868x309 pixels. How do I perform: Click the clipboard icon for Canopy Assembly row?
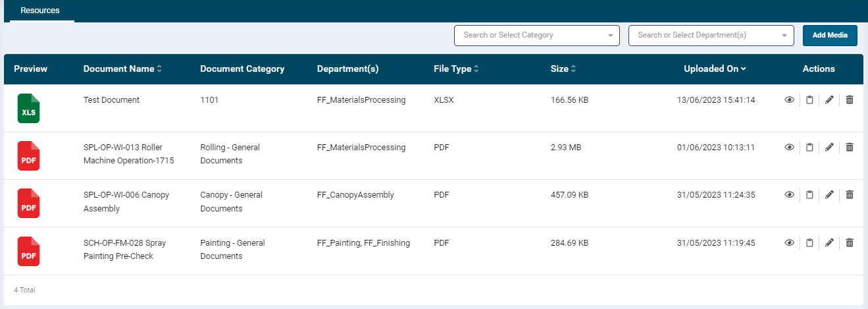coord(809,195)
